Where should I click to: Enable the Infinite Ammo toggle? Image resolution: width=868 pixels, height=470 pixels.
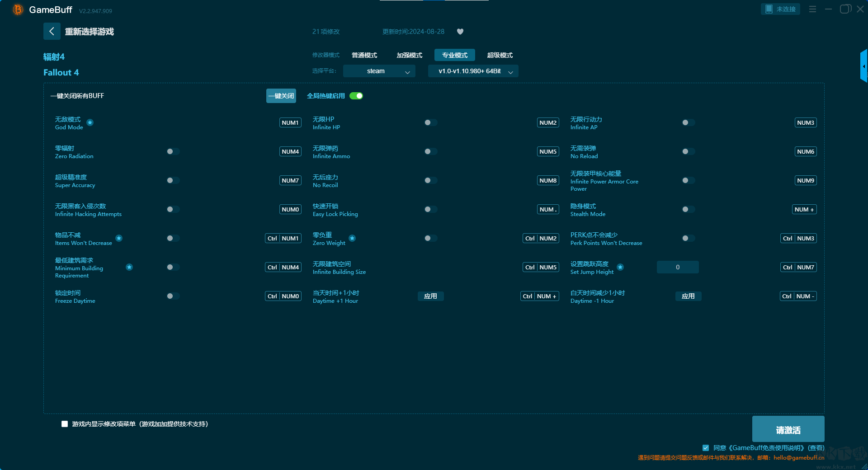coord(430,151)
